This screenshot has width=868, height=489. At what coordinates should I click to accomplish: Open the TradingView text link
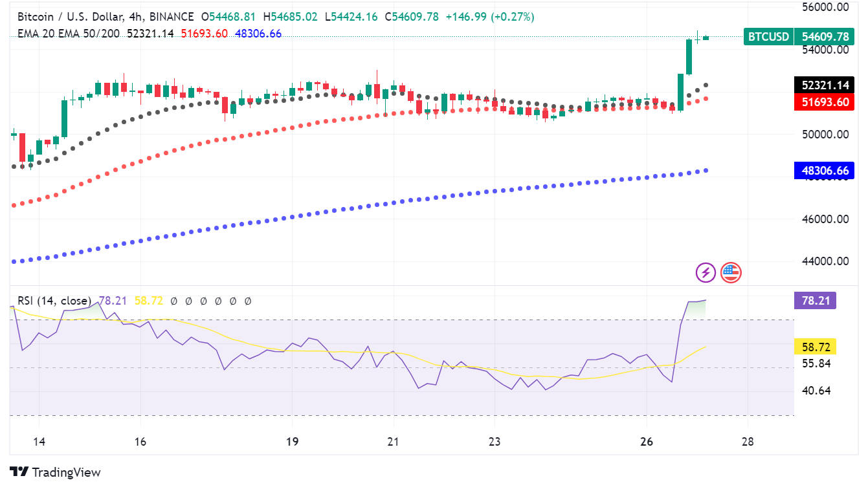66,473
